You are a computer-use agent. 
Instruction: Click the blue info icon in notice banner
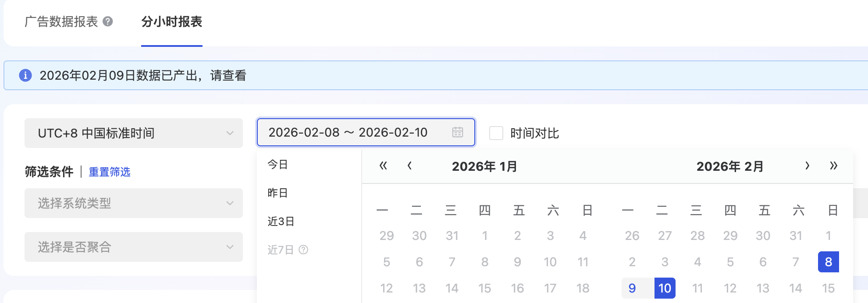tap(25, 75)
